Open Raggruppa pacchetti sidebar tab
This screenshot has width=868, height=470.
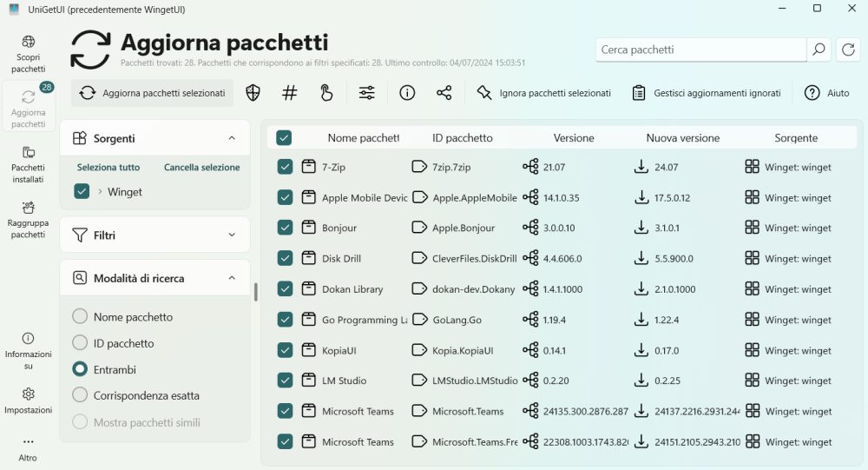[29, 220]
